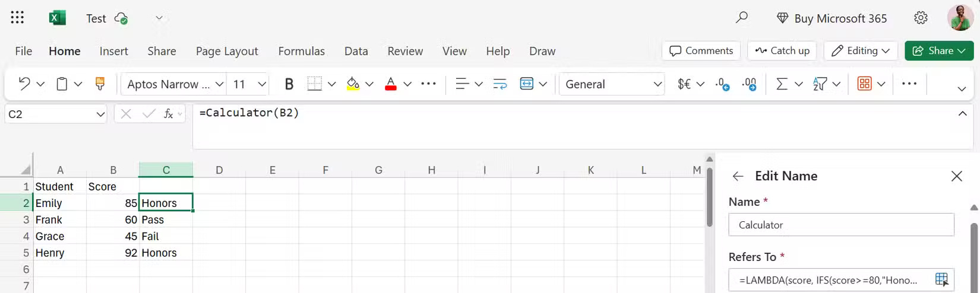The image size is (980, 293).
Task: Expand the font name dropdown
Action: click(x=219, y=84)
